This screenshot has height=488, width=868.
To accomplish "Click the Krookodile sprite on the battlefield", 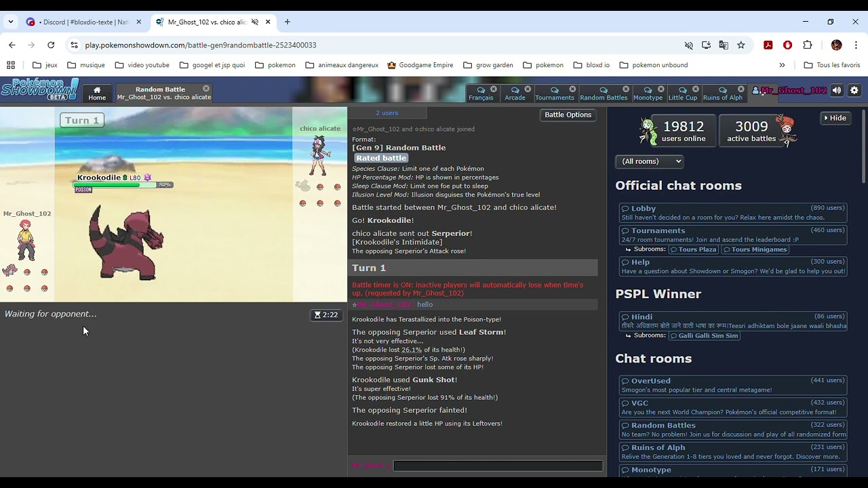I will point(126,242).
